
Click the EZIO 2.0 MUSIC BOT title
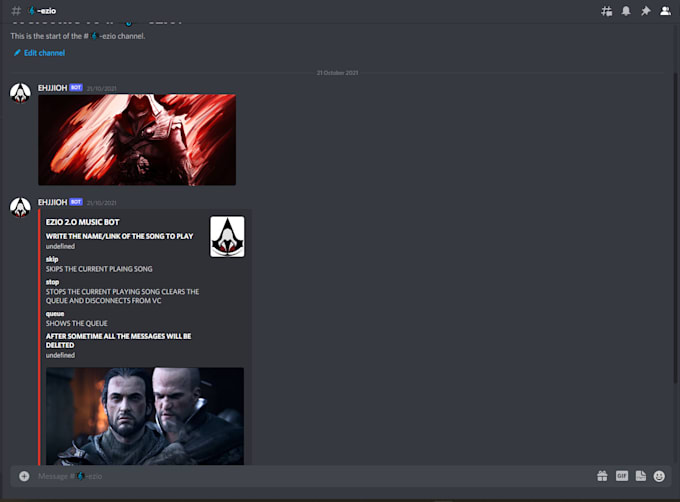click(82, 222)
